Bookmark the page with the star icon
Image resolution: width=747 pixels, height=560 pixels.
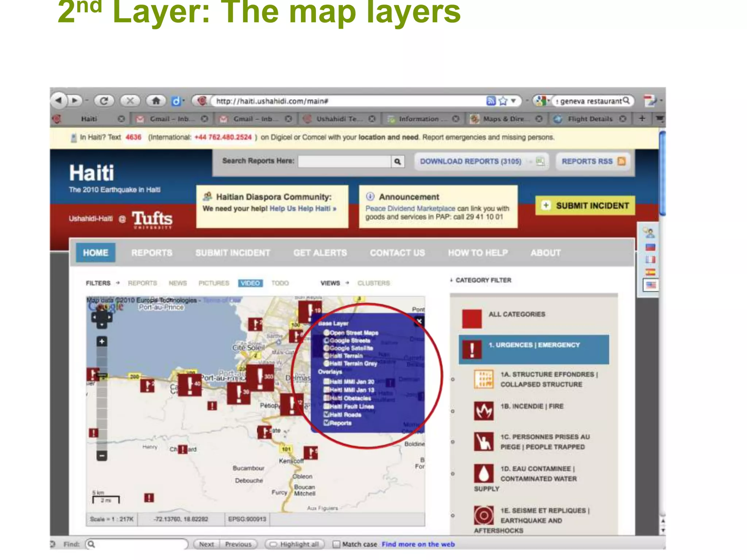(503, 101)
